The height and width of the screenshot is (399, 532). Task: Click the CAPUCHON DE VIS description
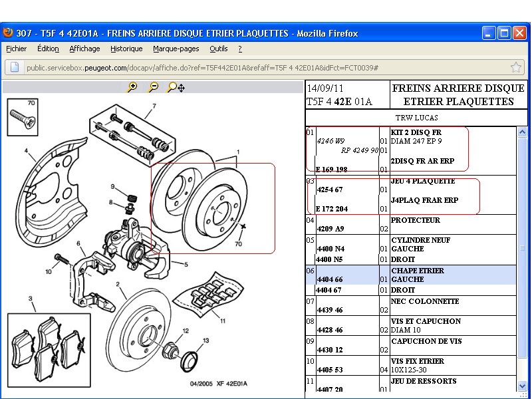(426, 341)
